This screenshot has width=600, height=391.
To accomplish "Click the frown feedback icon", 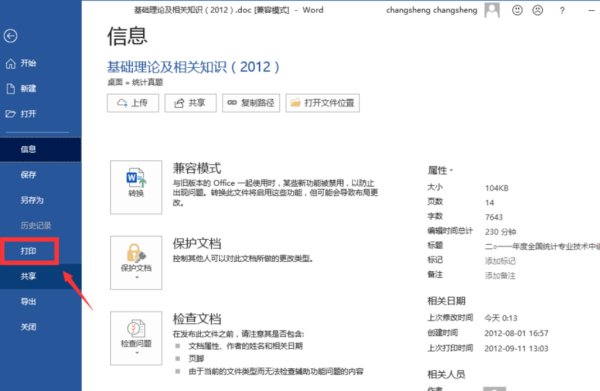I will (538, 10).
